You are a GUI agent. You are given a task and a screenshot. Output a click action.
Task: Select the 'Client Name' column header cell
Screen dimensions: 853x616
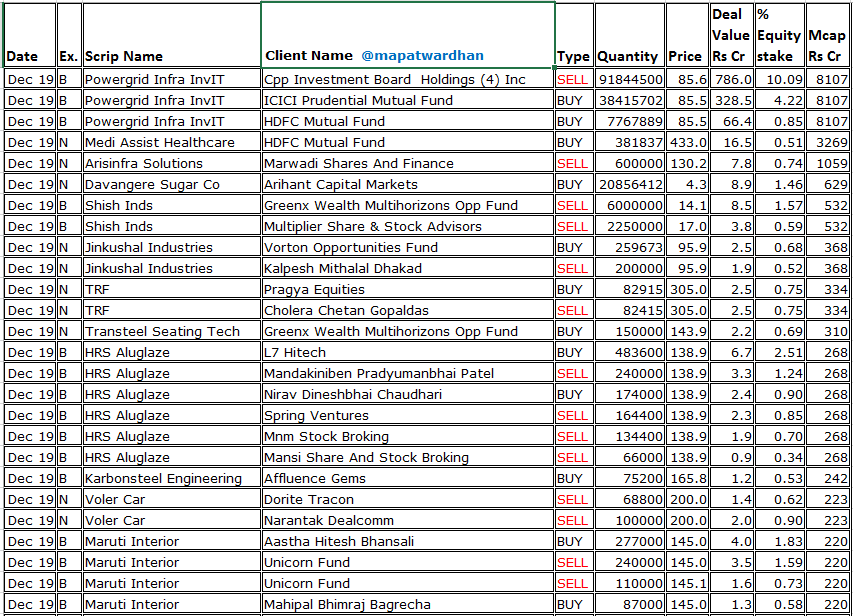coord(408,35)
